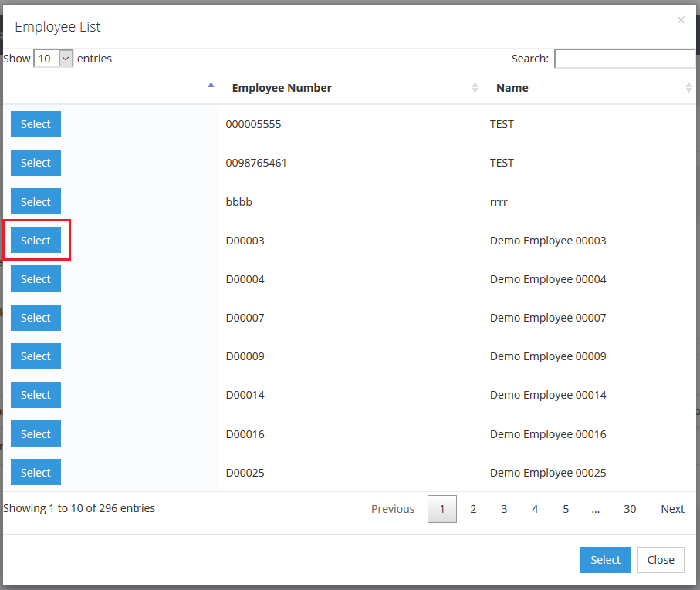This screenshot has height=590, width=700.
Task: Select Demo Employee 00003
Action: (x=36, y=241)
